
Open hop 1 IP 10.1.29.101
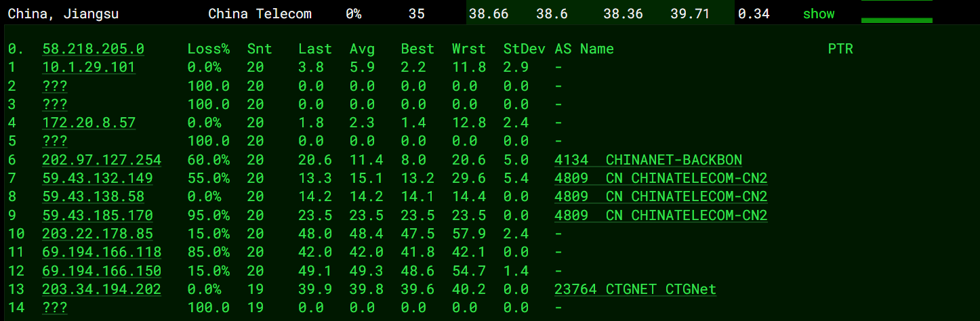coord(89,67)
